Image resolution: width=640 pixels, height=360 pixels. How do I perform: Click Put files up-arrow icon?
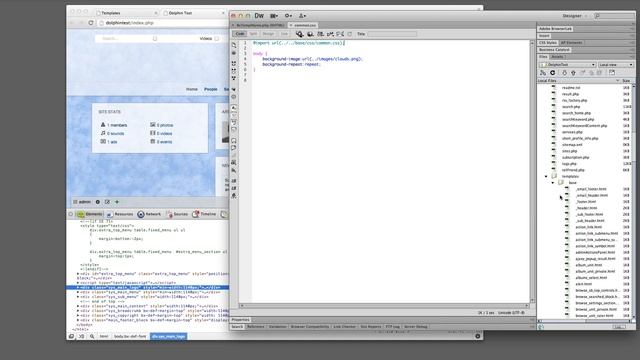point(573,73)
